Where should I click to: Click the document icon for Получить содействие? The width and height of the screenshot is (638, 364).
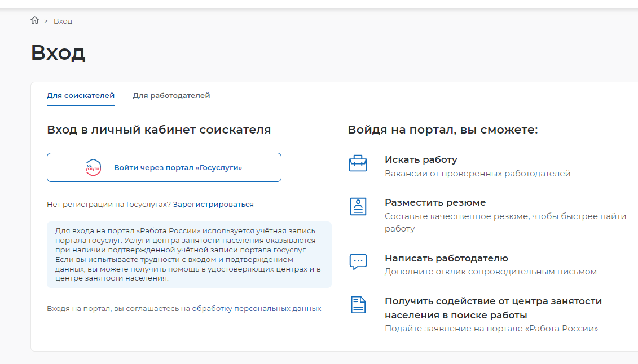(x=358, y=305)
